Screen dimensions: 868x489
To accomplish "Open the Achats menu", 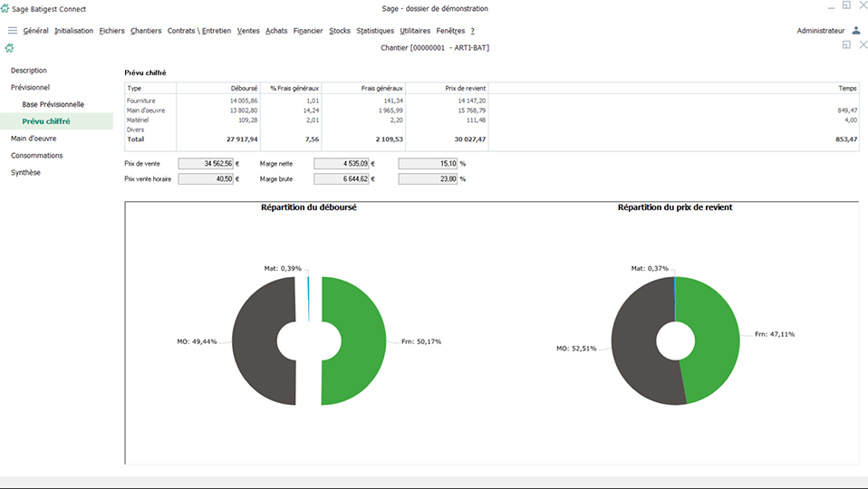I will click(276, 31).
